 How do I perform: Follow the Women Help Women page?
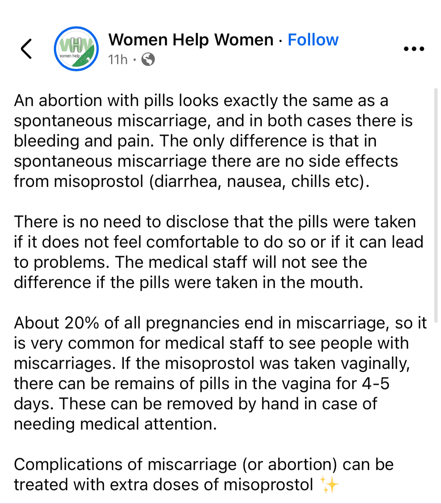pyautogui.click(x=313, y=40)
